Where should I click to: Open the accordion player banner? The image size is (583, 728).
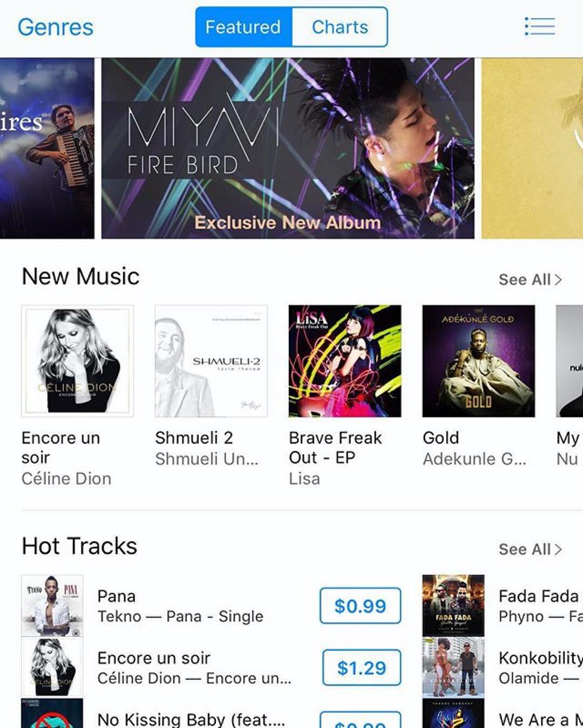click(47, 148)
